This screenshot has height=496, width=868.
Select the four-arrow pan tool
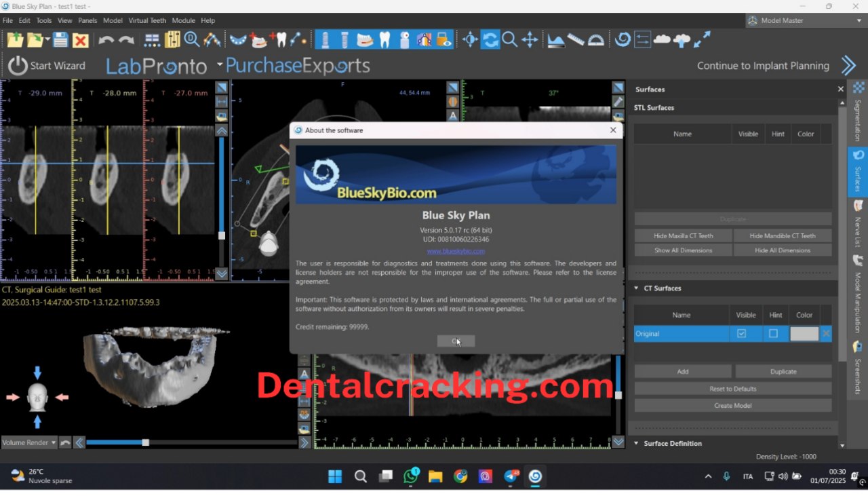(x=530, y=39)
